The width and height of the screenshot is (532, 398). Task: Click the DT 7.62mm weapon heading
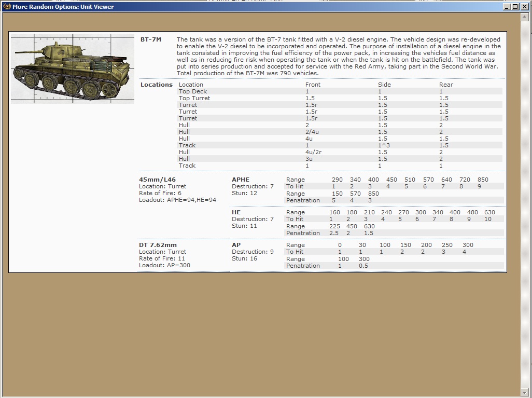158,245
